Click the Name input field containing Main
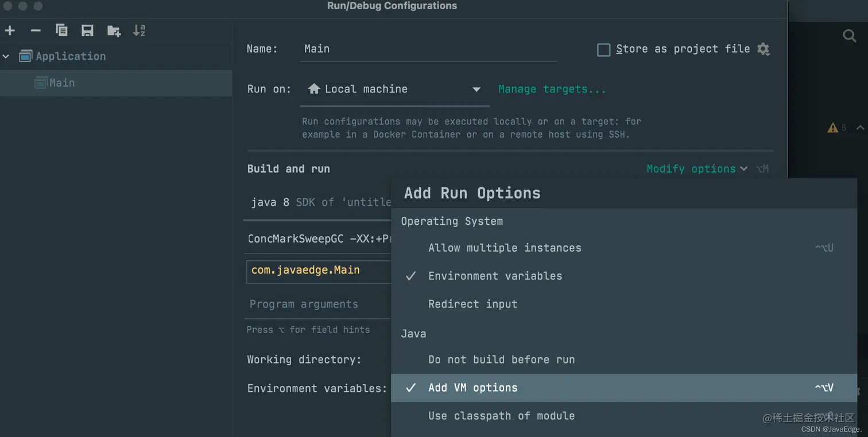Image resolution: width=868 pixels, height=437 pixels. tap(428, 49)
